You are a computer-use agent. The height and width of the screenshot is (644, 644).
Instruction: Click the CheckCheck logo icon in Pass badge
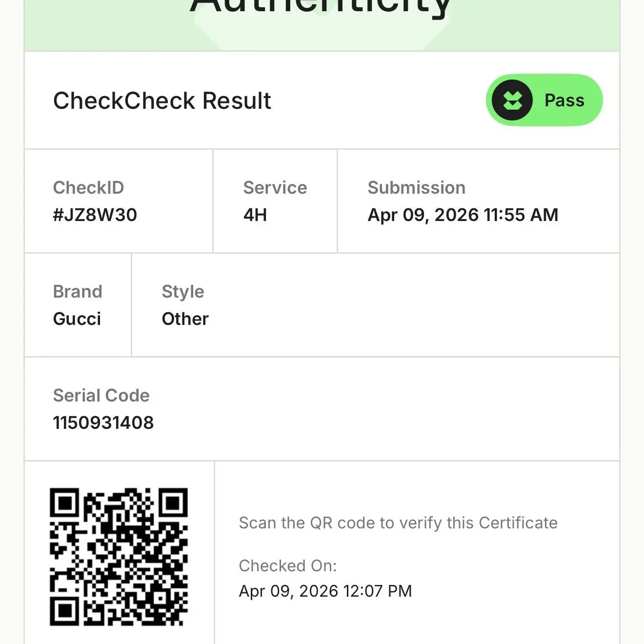(x=512, y=100)
